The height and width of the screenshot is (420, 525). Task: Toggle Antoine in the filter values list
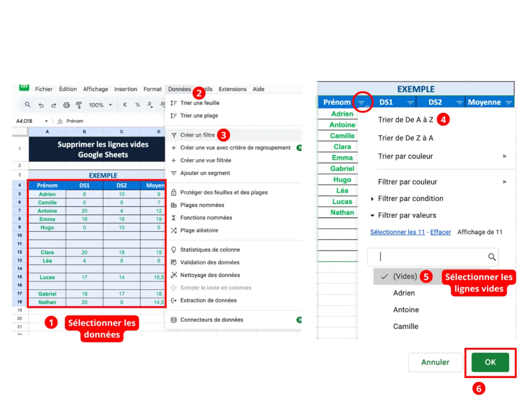point(406,310)
